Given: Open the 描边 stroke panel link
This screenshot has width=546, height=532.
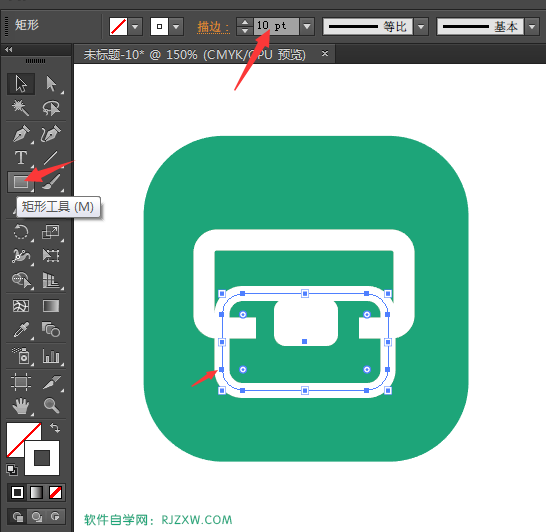Looking at the screenshot, I should pyautogui.click(x=213, y=27).
